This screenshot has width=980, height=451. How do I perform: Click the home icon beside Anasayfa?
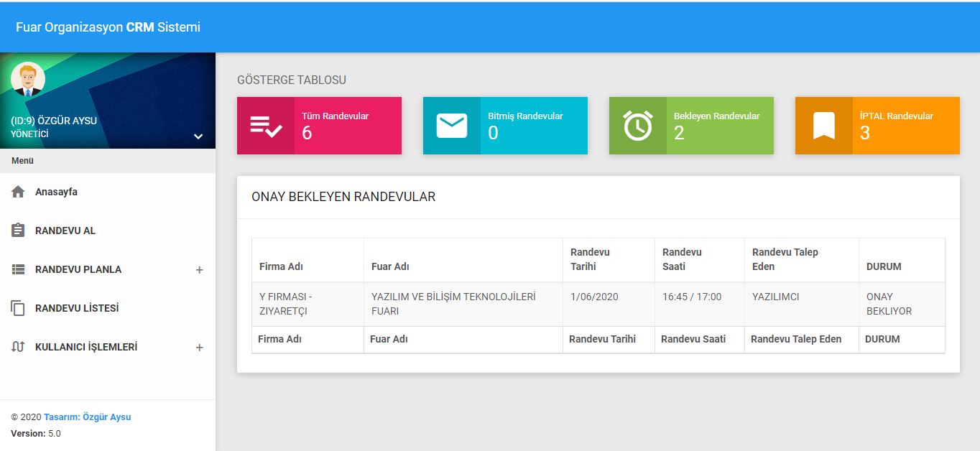[19, 192]
